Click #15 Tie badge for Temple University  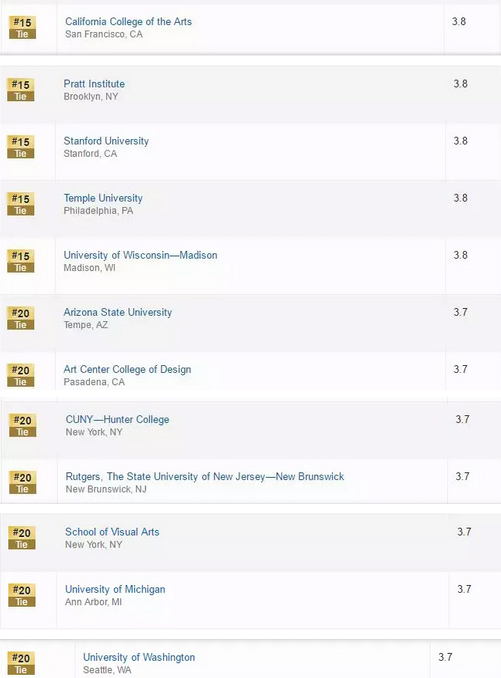(x=21, y=204)
